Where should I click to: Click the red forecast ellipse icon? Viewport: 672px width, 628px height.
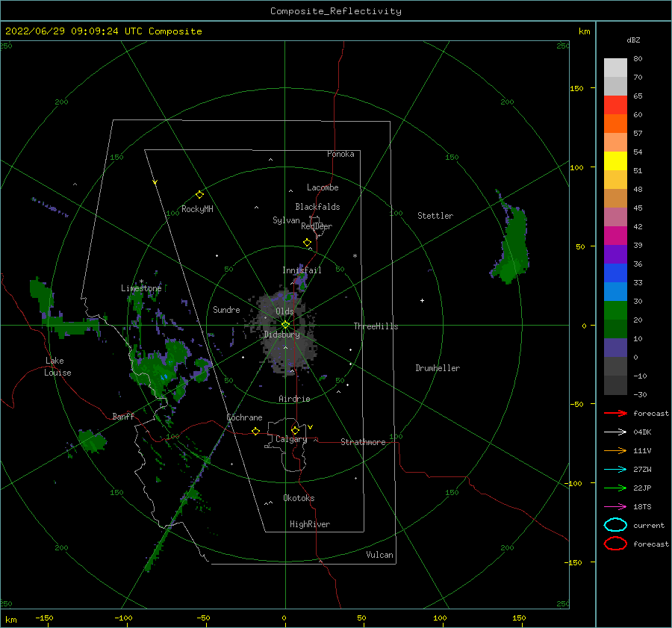coord(615,544)
